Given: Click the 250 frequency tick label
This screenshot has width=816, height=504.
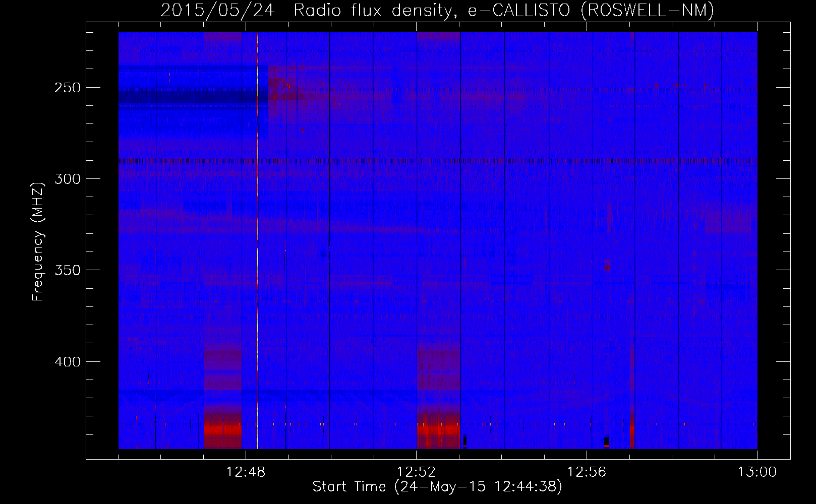Looking at the screenshot, I should pos(67,88).
